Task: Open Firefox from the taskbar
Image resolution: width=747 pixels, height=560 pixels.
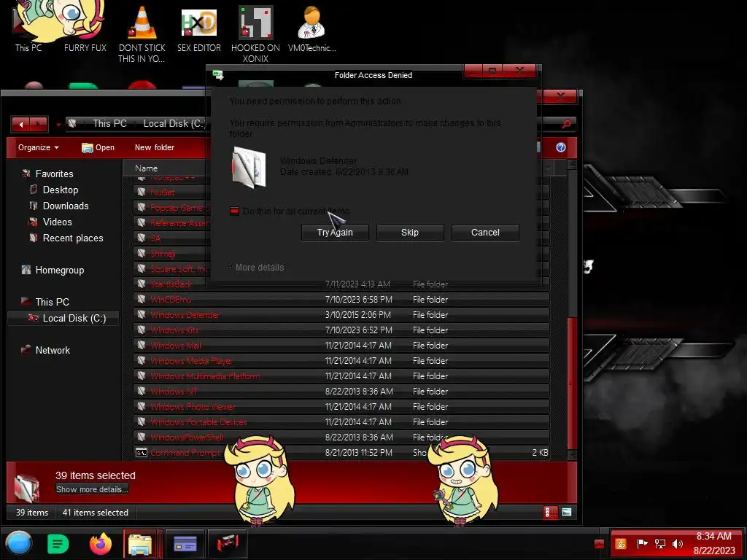Action: [101, 543]
